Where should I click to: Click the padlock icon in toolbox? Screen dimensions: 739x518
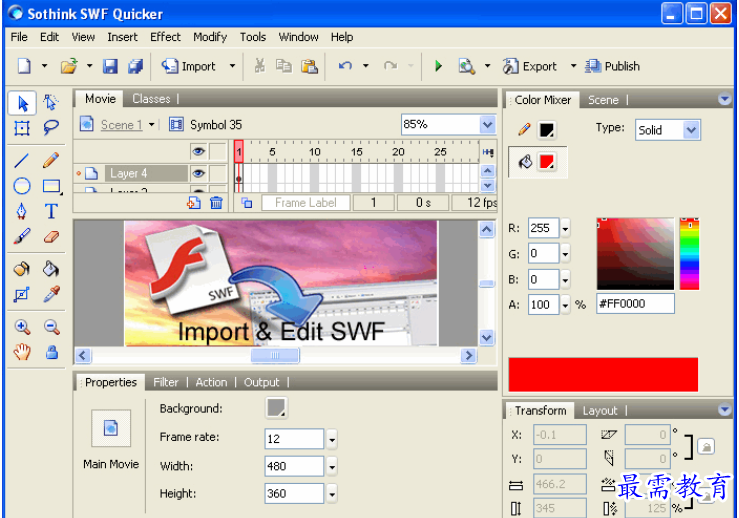(x=52, y=352)
